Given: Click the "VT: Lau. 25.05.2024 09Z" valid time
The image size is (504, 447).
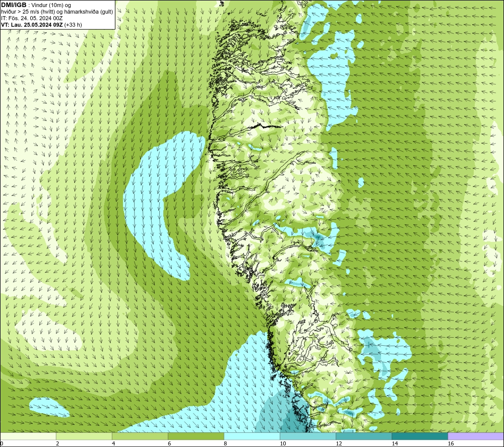Looking at the screenshot, I should 32,25.
